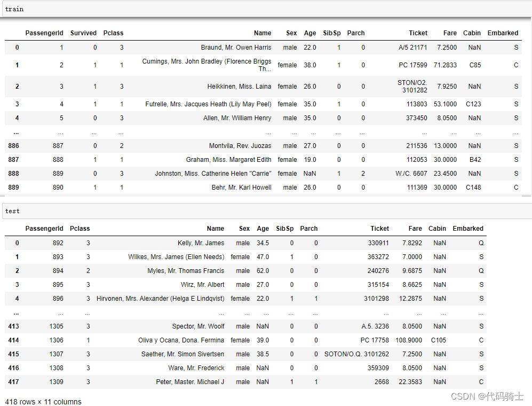This screenshot has height=406, width=532.
Task: Select 'Saether, Mr. Simon Sivertsen' cell
Action: (182, 354)
